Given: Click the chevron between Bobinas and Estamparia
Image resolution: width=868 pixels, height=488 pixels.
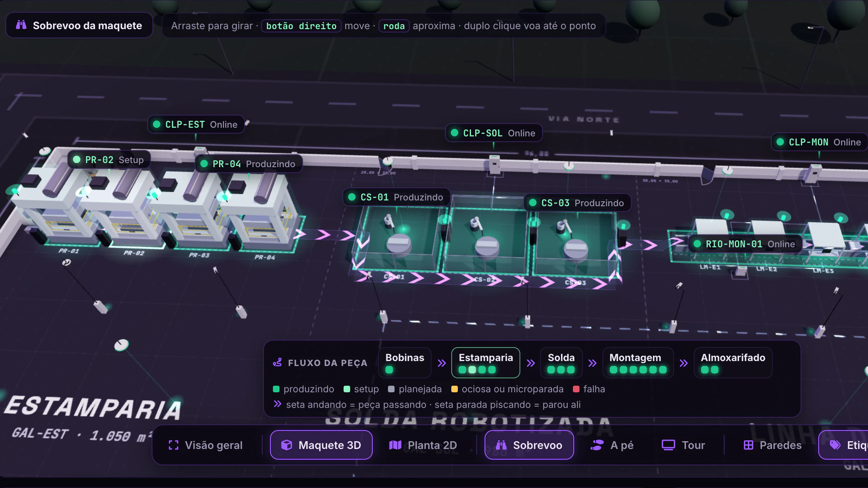Looking at the screenshot, I should tap(442, 363).
